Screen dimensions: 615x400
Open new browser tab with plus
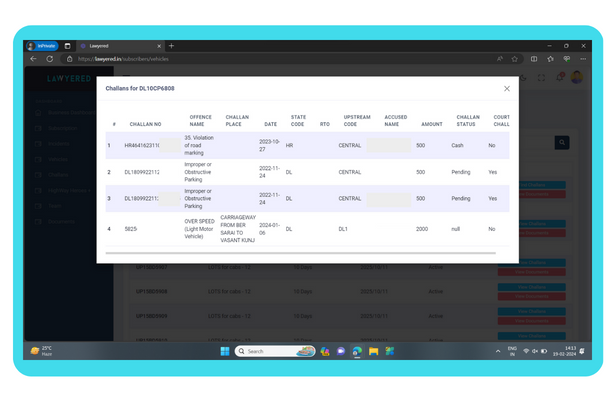(171, 46)
